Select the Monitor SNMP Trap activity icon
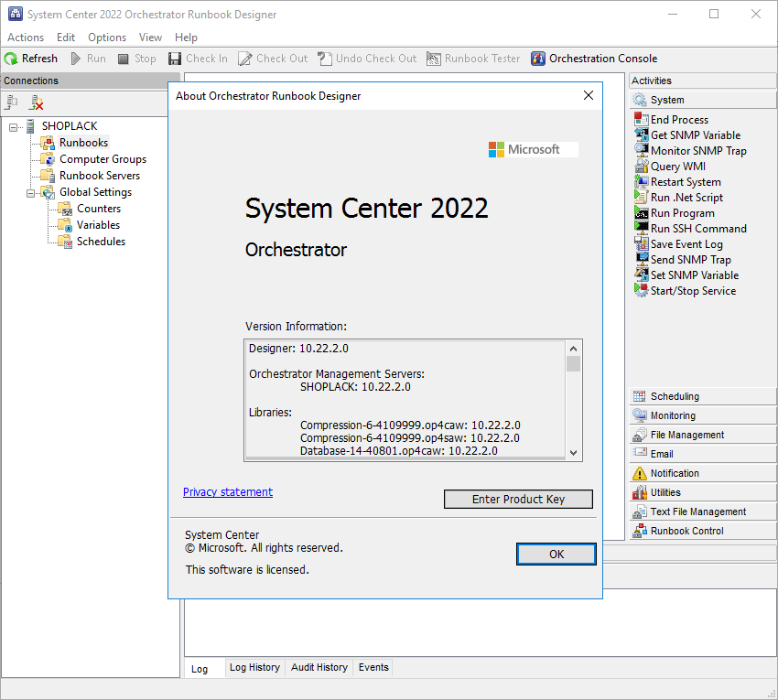This screenshot has width=778, height=700. [x=641, y=150]
